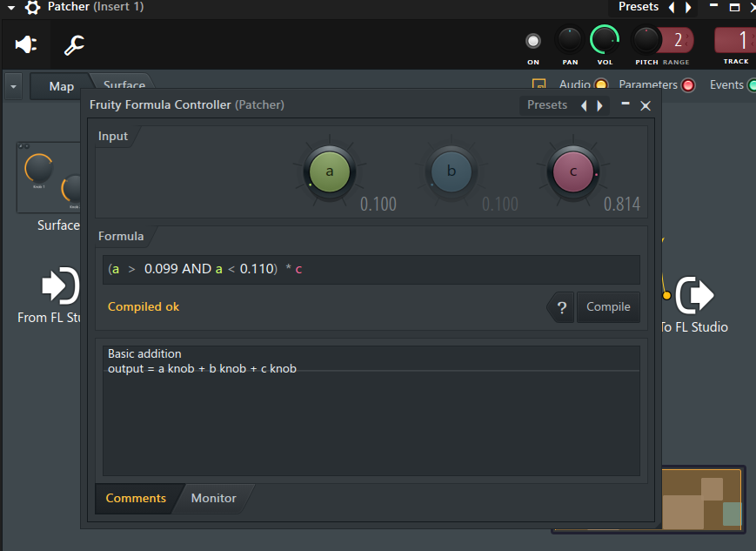Click the plugin speaker icon

click(26, 45)
